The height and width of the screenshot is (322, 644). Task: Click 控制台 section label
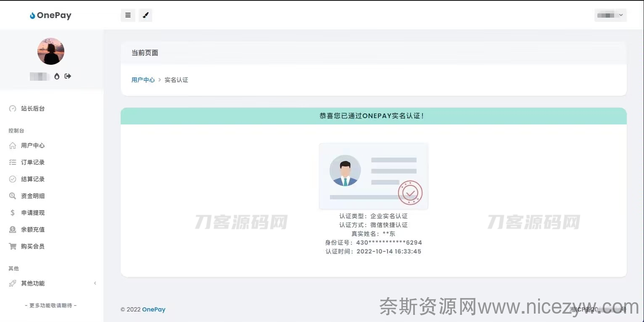tap(16, 131)
